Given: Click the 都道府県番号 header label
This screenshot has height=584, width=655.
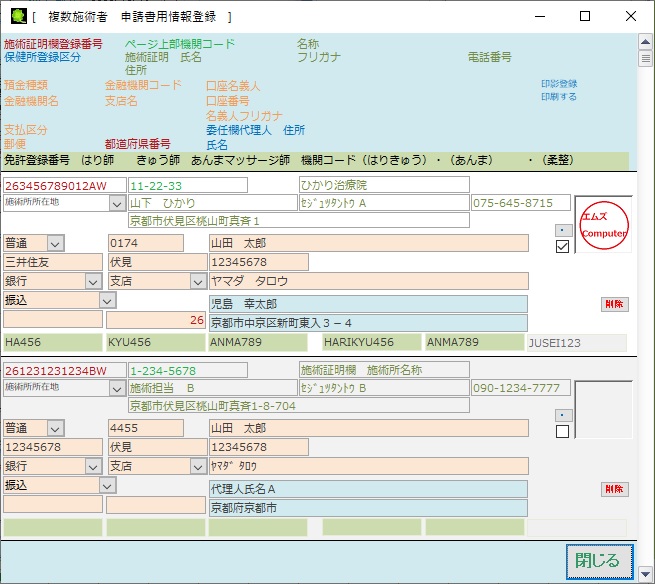Looking at the screenshot, I should coord(137,144).
